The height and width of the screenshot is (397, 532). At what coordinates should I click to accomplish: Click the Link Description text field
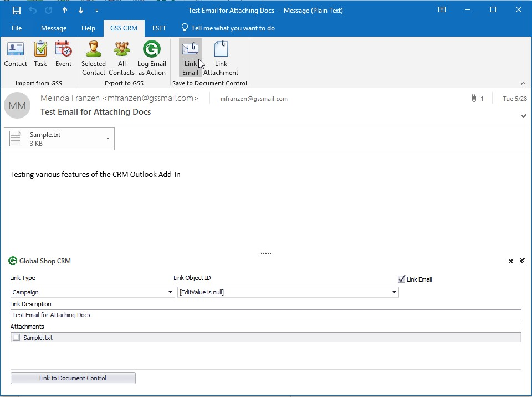265,315
